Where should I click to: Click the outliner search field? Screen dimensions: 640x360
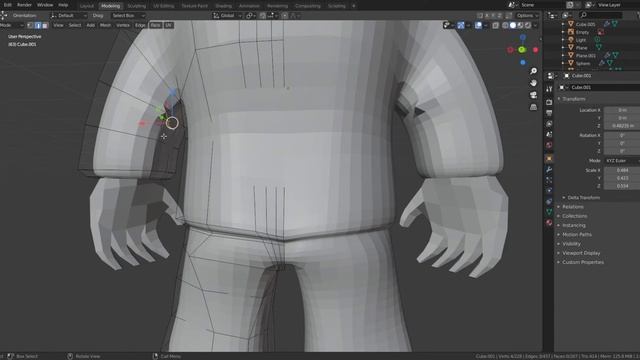601,15
